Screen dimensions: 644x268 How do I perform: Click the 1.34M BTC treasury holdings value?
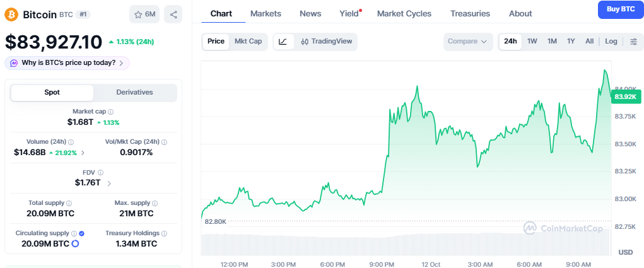[x=137, y=244]
